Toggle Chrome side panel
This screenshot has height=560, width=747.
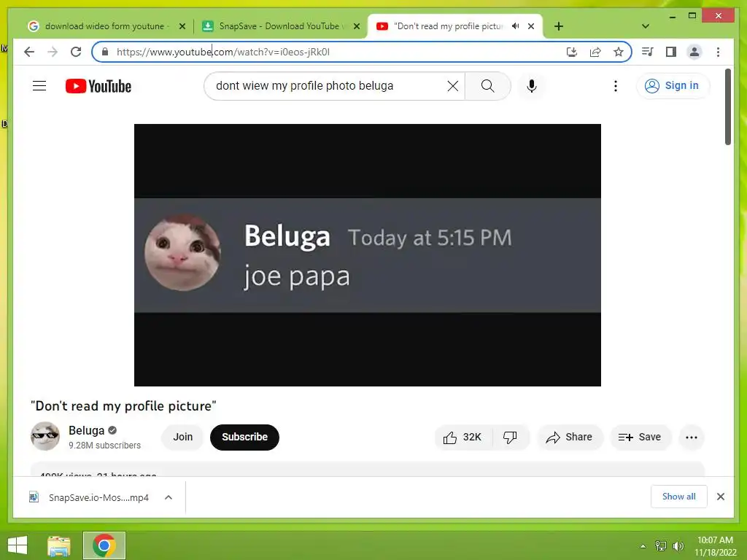(671, 52)
